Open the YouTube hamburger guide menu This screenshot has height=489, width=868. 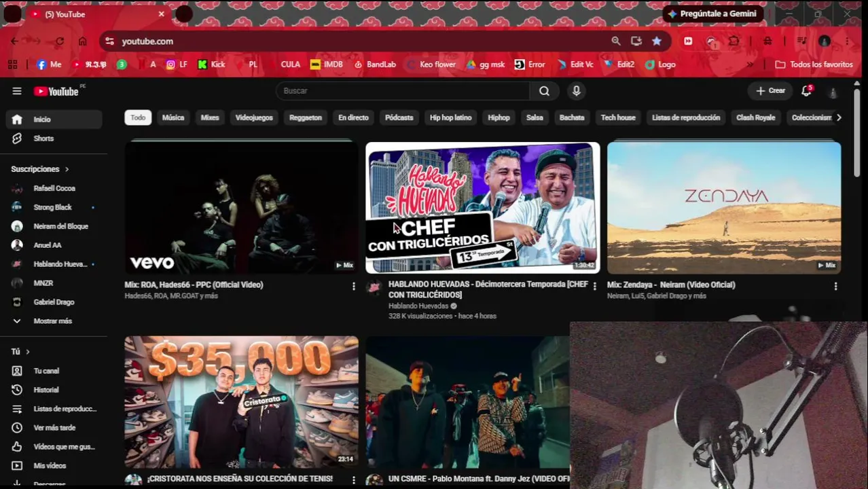coord(17,91)
